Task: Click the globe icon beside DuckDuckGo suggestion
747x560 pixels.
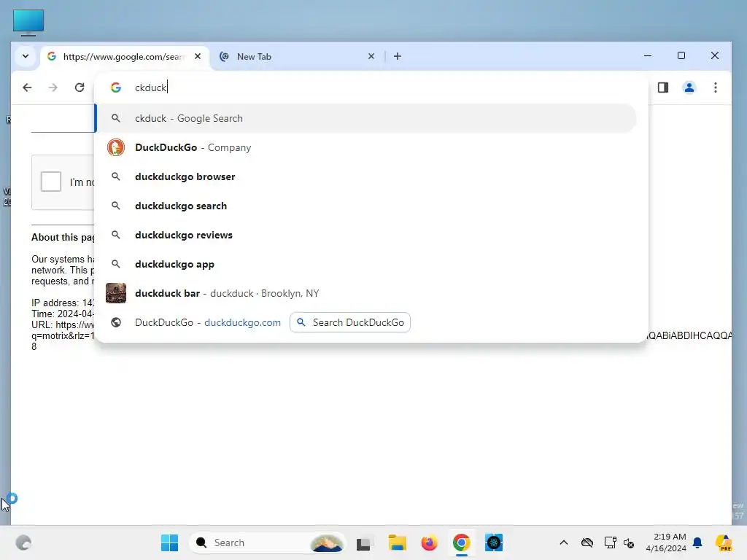Action: [x=116, y=322]
